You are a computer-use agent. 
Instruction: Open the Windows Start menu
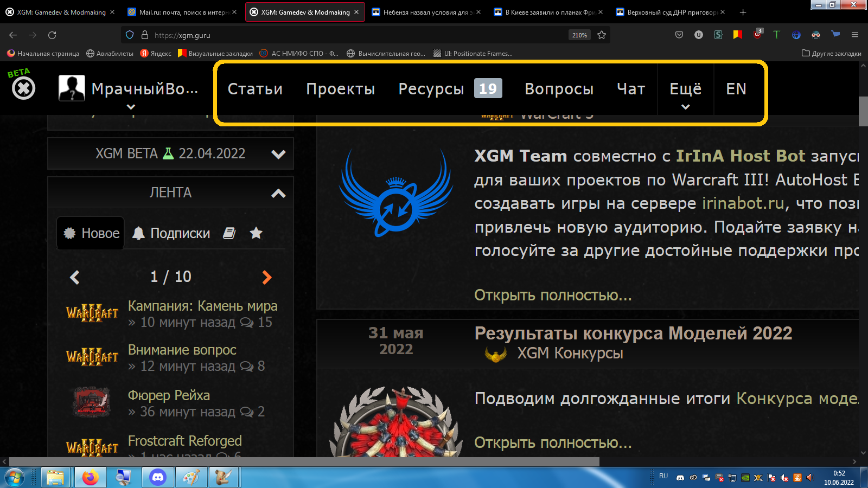click(15, 478)
